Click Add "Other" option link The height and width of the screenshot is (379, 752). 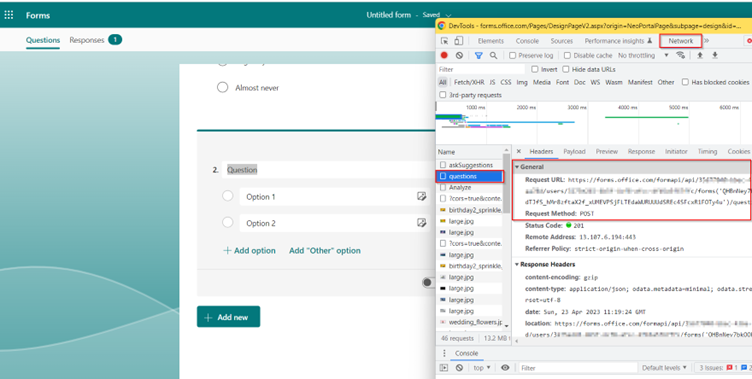click(x=325, y=250)
